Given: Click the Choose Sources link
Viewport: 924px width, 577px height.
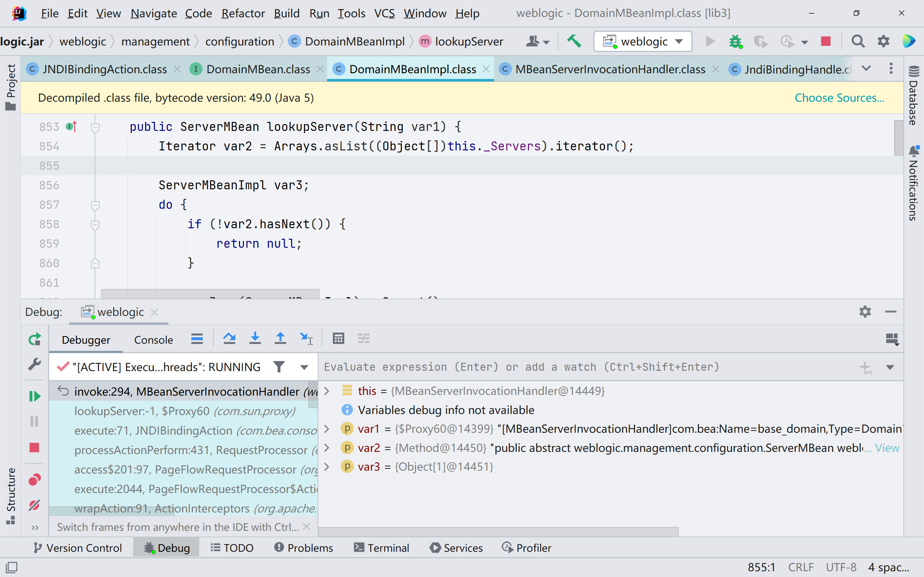Looking at the screenshot, I should [x=839, y=98].
